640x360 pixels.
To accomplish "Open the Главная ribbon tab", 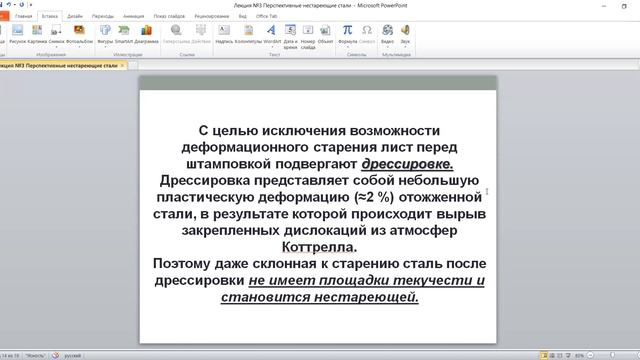I will (x=23, y=16).
